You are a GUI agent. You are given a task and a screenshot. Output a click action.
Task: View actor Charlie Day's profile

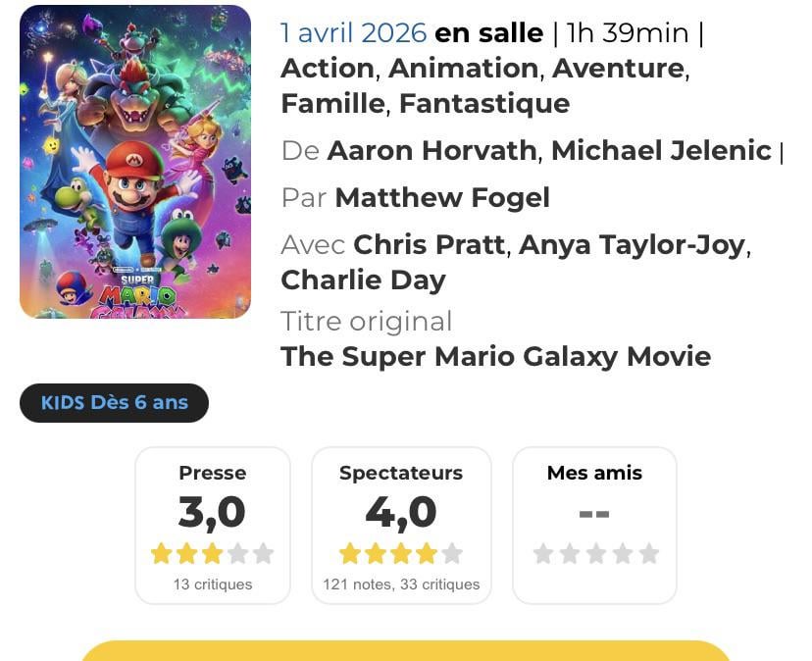point(363,280)
